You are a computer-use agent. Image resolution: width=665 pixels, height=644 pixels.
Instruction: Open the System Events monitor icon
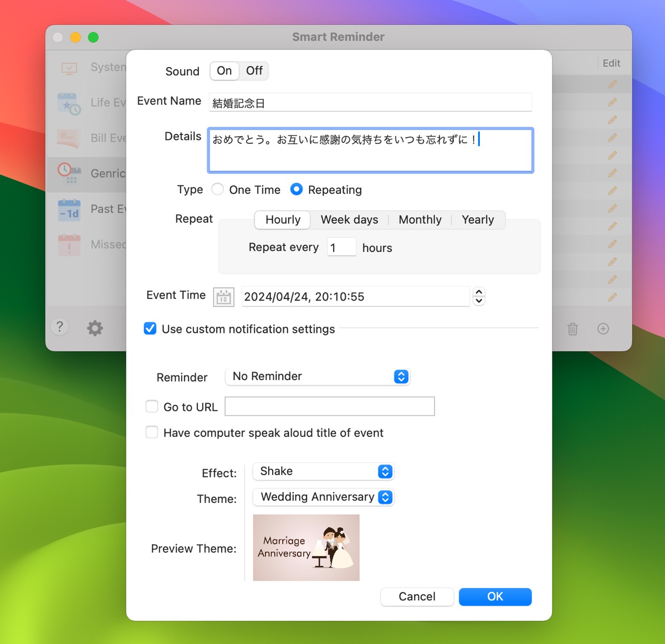pyautogui.click(x=70, y=67)
